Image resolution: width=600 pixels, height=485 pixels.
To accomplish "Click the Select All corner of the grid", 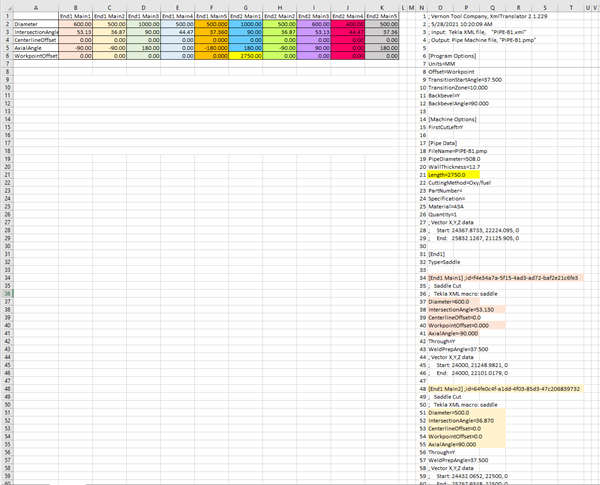I will click(x=7, y=8).
